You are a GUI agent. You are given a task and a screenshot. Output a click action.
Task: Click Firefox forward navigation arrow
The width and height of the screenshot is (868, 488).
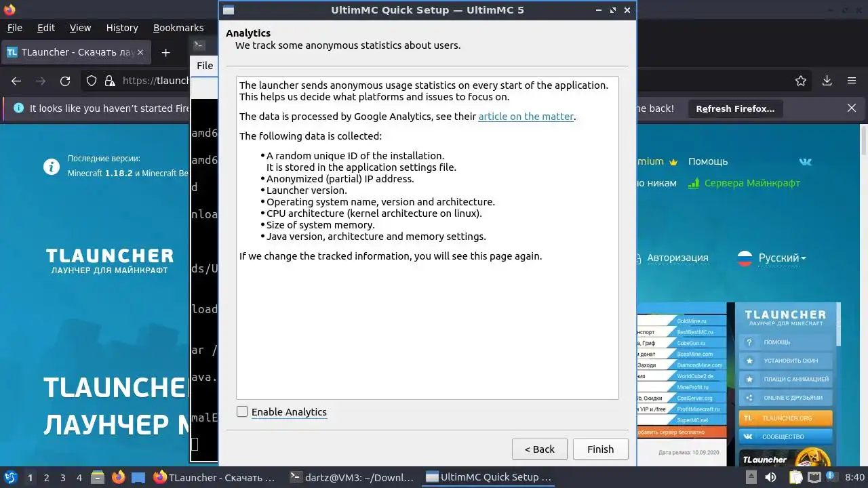[x=41, y=81]
